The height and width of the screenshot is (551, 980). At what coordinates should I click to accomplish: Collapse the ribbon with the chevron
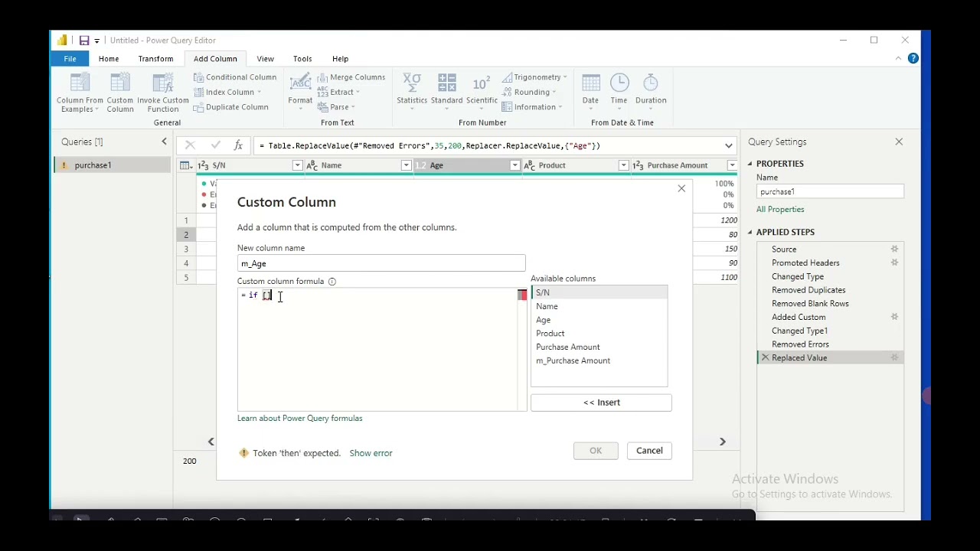(898, 58)
